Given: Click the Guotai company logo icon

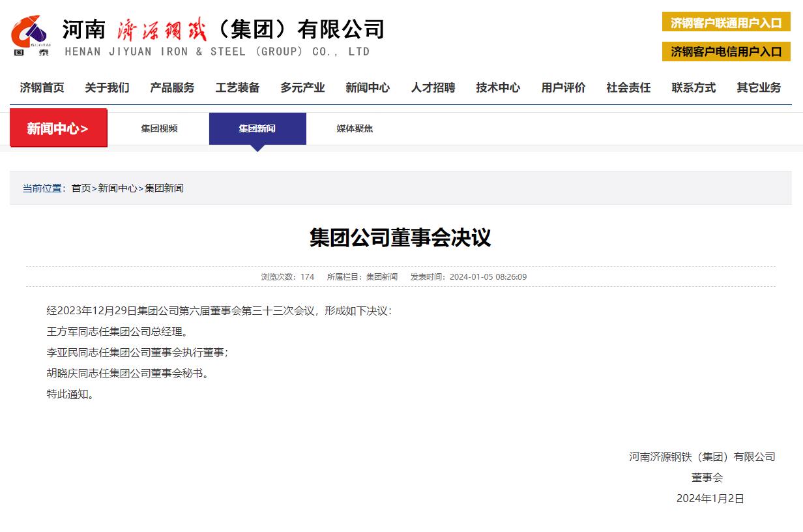Looking at the screenshot, I should point(30,35).
